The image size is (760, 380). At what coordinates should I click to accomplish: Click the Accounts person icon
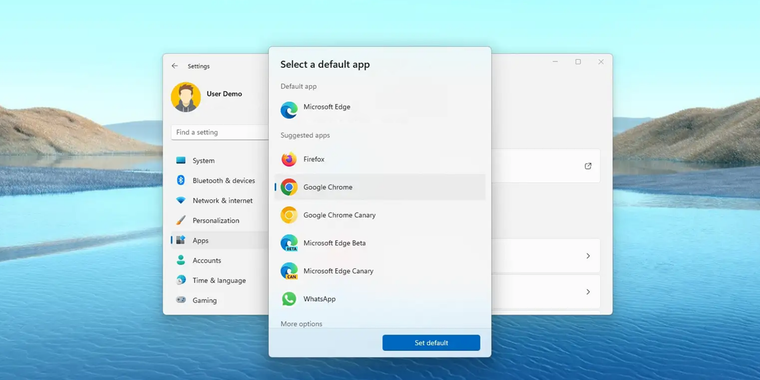181,260
